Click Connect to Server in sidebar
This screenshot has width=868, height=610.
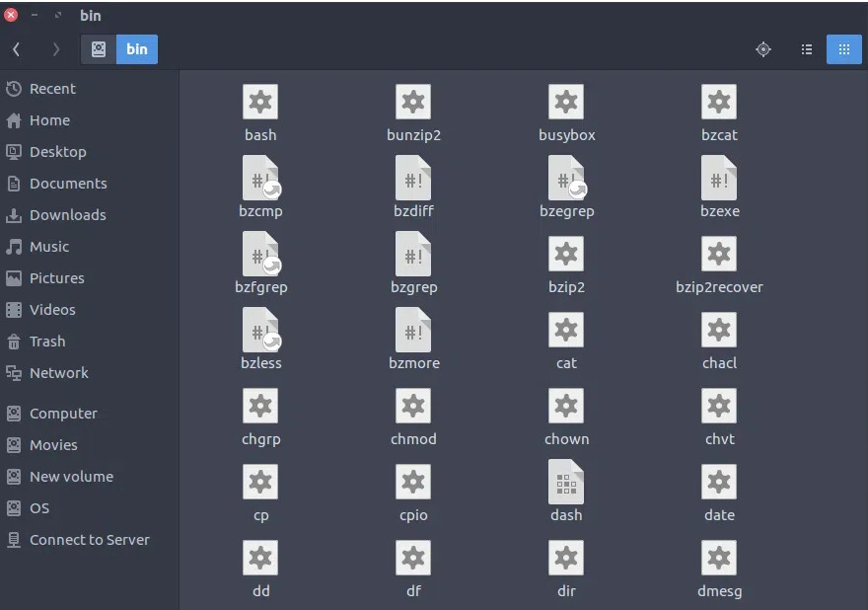tap(89, 540)
